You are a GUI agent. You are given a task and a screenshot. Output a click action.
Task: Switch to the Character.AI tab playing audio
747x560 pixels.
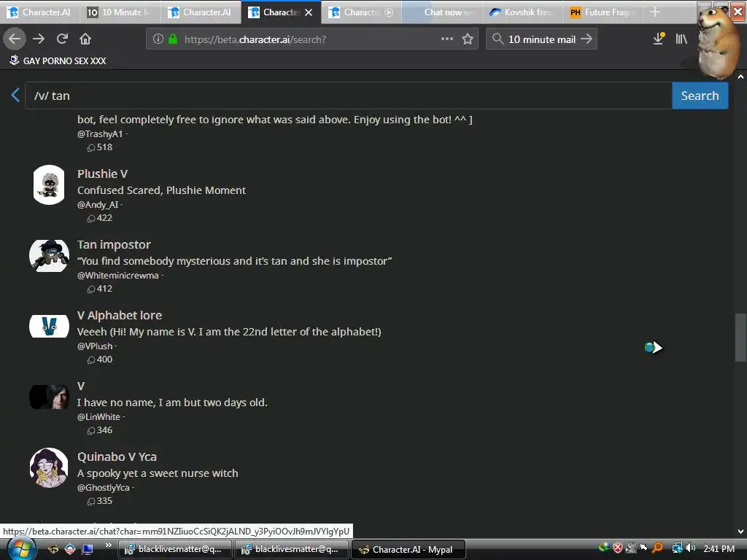pyautogui.click(x=361, y=12)
